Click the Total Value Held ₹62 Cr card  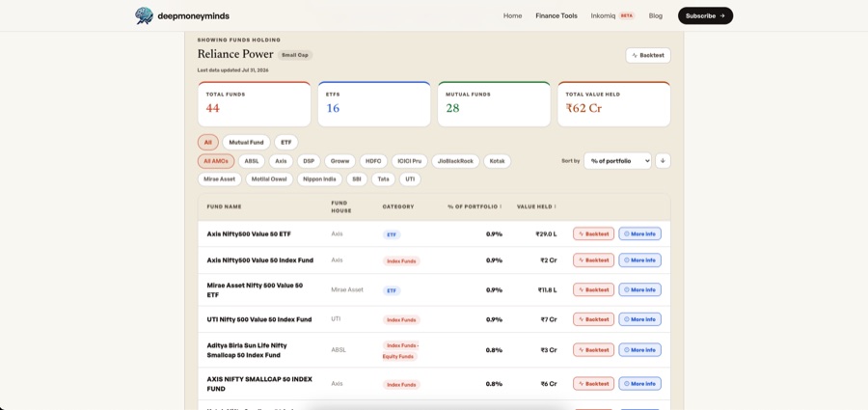pos(614,104)
